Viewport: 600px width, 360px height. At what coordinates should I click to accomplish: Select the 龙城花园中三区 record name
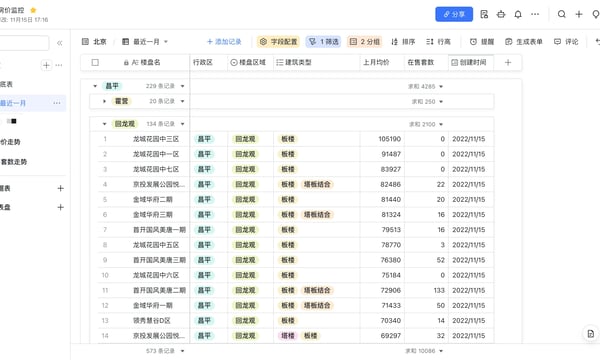coord(156,139)
